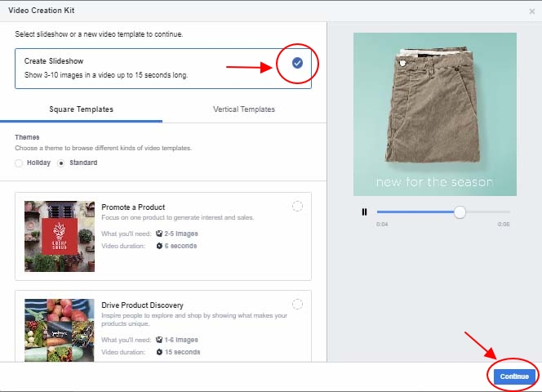Toggle the Create Slideshow checkmark
542x392 pixels.
[x=297, y=63]
